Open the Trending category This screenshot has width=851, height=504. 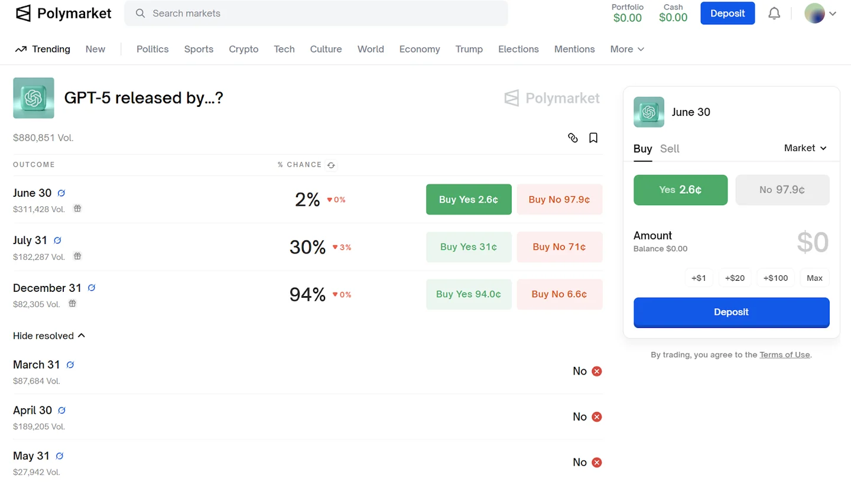(43, 49)
